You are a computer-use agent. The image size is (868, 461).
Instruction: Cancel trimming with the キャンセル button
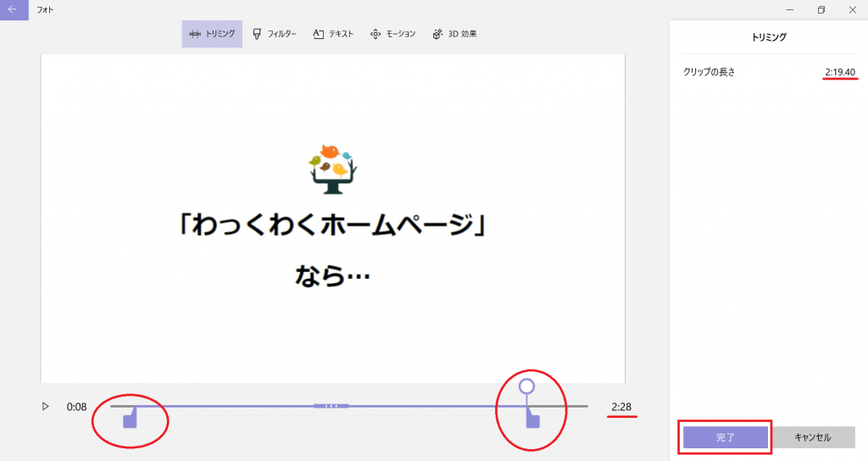click(812, 437)
